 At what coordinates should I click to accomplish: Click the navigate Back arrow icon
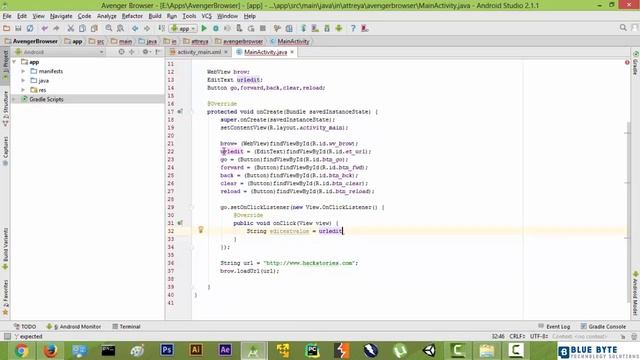(x=135, y=28)
